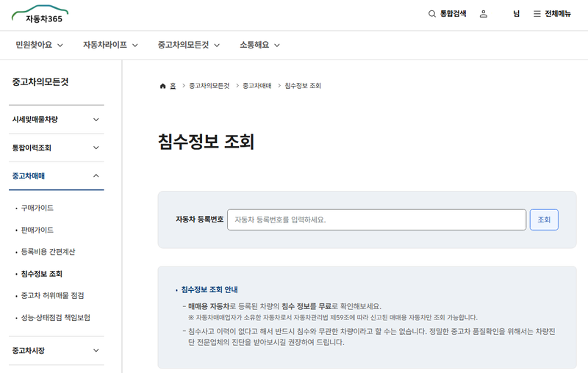This screenshot has width=588, height=373.
Task: Go to 구매가이드 in sidebar
Action: coord(37,208)
